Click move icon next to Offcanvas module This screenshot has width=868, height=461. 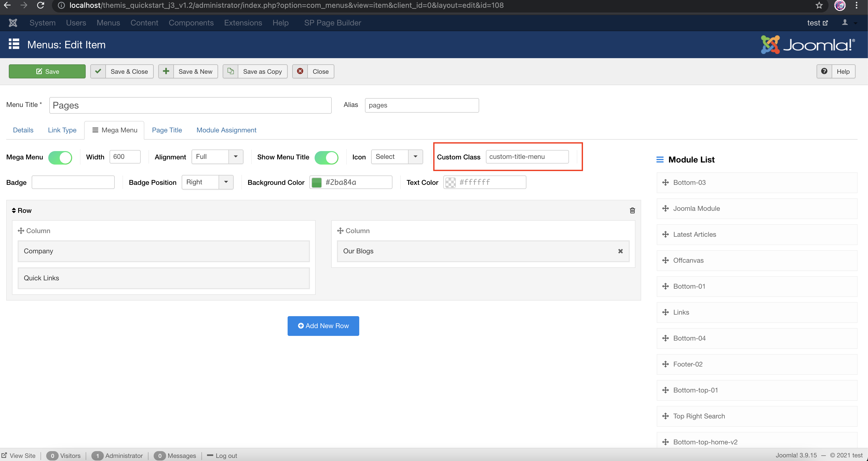tap(665, 260)
